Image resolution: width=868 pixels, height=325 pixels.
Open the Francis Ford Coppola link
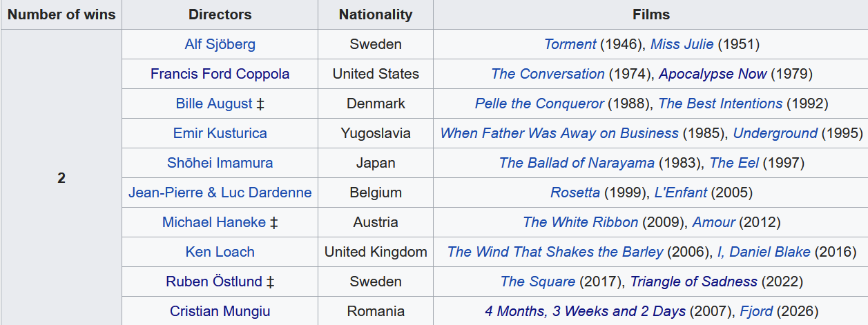pyautogui.click(x=220, y=74)
